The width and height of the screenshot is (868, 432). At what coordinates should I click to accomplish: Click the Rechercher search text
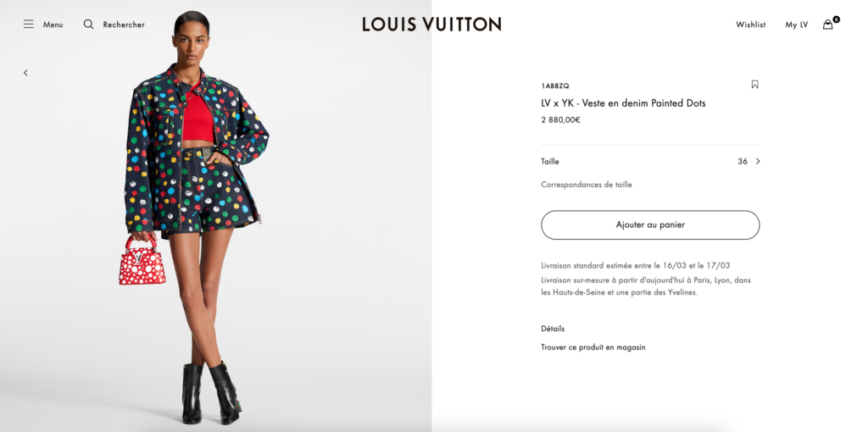pos(124,25)
